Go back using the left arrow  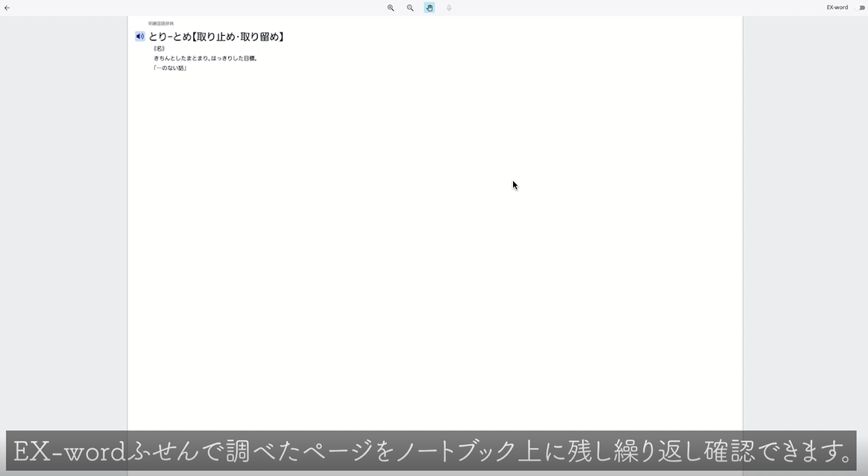point(7,7)
